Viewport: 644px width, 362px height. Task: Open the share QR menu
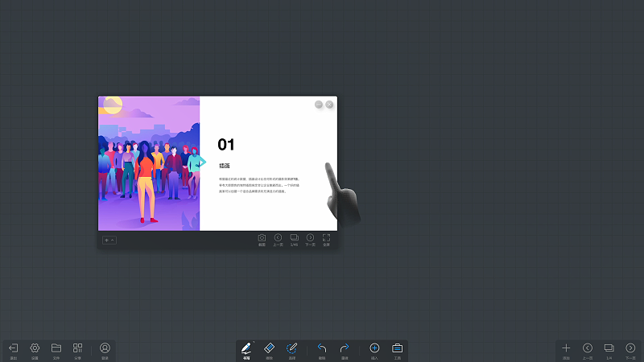point(78,349)
